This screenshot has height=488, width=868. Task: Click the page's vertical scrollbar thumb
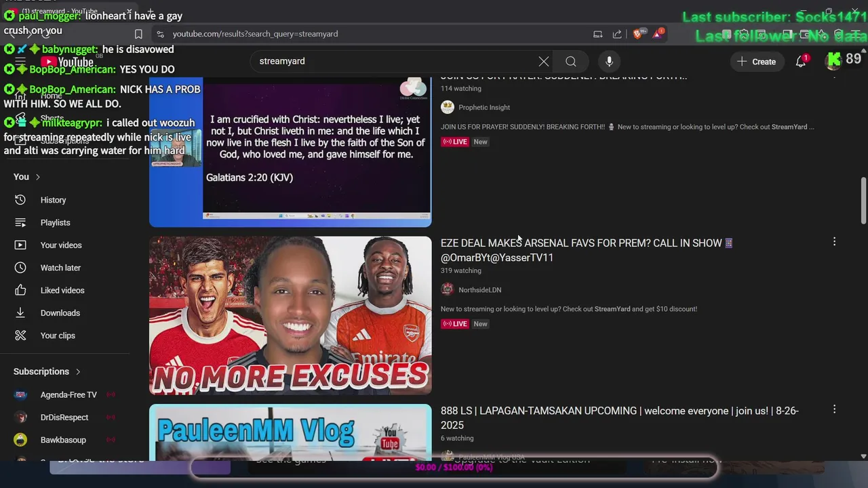tap(863, 201)
